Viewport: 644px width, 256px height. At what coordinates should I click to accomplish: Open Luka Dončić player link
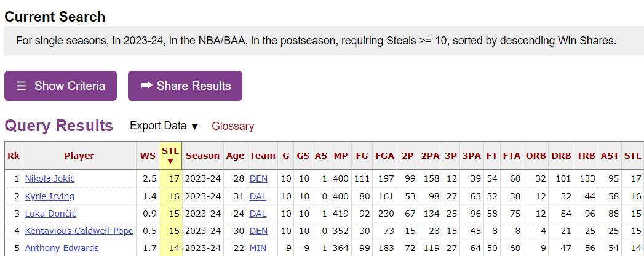[x=50, y=214]
